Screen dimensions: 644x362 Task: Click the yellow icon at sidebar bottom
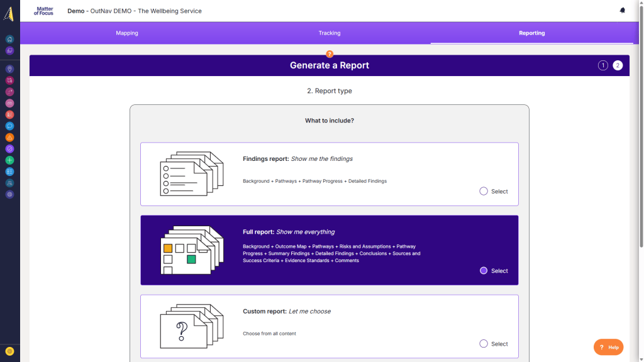(9, 351)
